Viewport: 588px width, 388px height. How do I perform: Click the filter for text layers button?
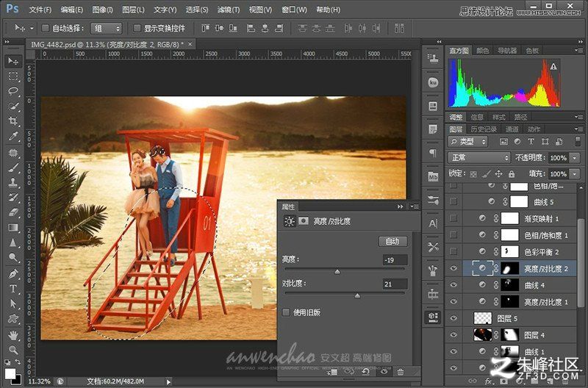click(x=531, y=142)
